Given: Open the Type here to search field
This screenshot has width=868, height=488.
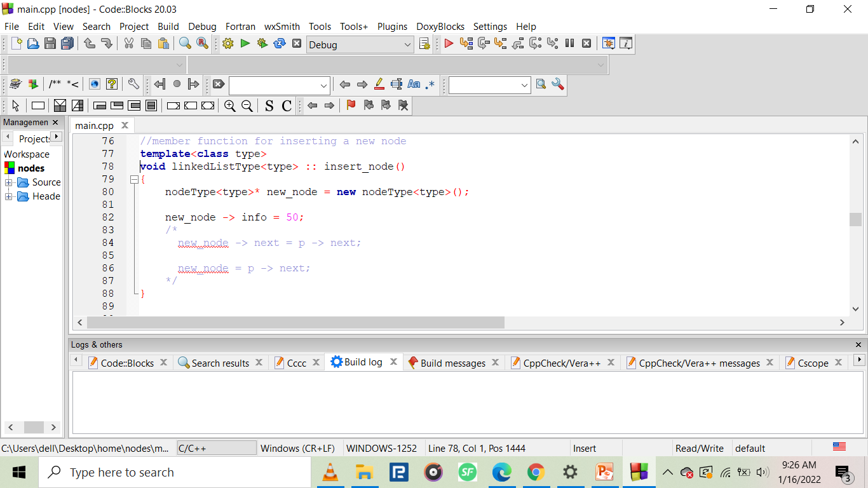Looking at the screenshot, I should click(x=159, y=472).
